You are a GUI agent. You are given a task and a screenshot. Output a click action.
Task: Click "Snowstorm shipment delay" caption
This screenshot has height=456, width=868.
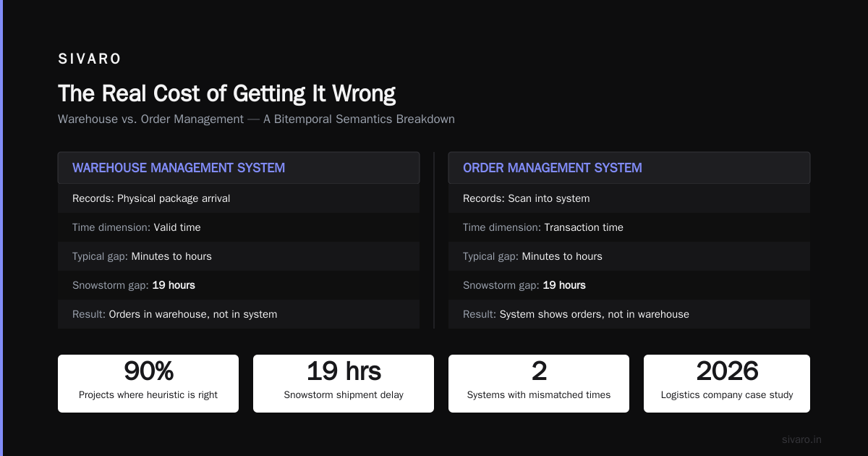pos(344,395)
